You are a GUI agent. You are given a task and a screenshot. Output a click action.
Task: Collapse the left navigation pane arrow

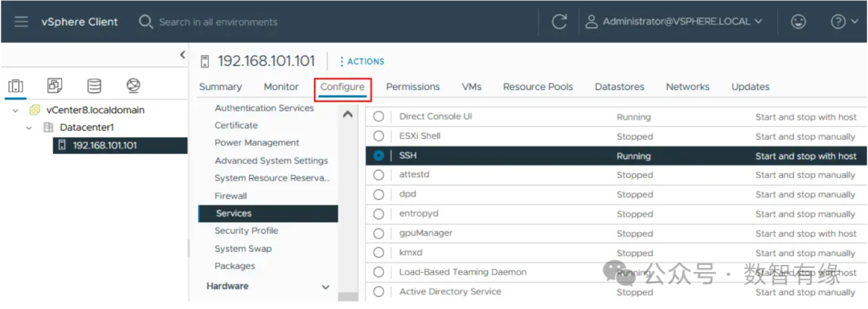(x=182, y=54)
